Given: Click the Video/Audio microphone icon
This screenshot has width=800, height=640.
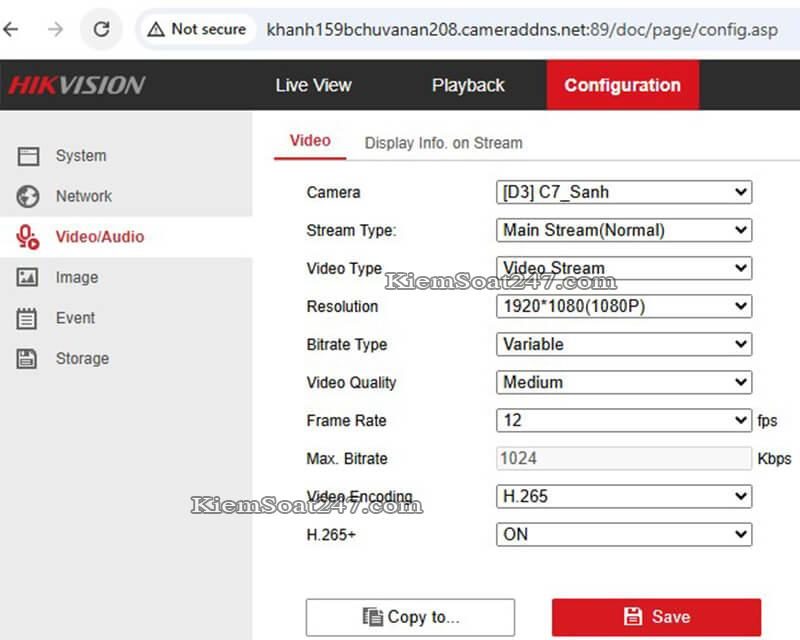Looking at the screenshot, I should [x=28, y=237].
